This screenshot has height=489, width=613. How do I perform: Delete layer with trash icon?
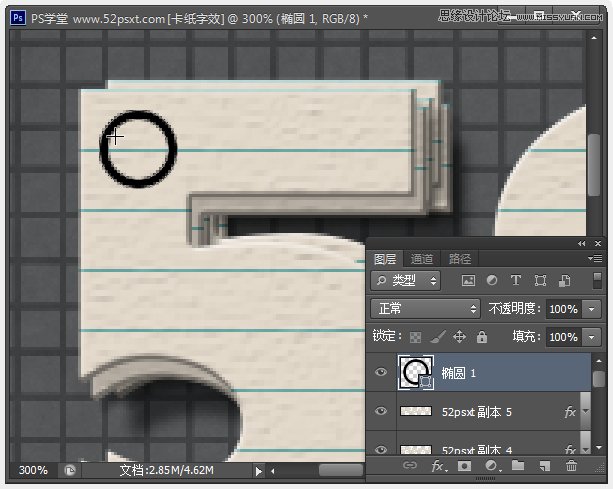click(571, 465)
